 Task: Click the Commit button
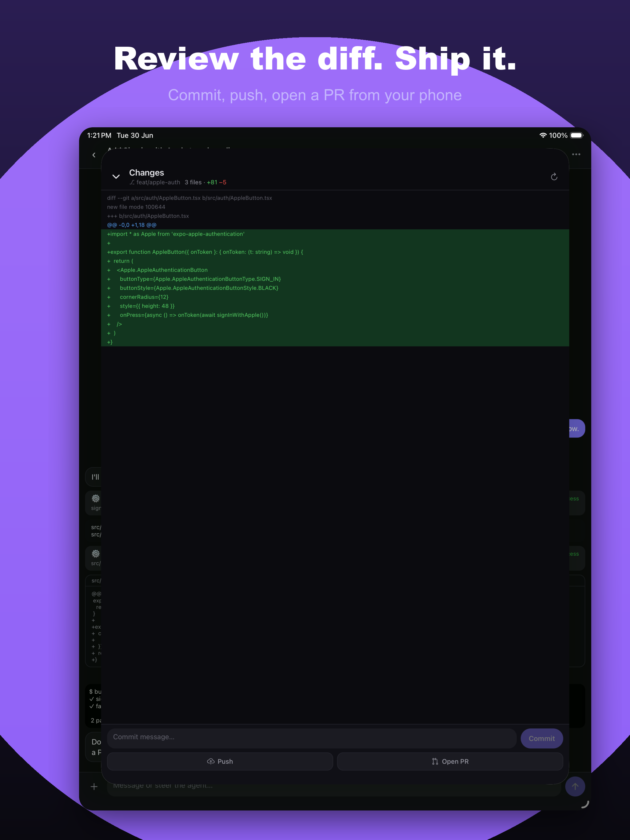(x=541, y=738)
